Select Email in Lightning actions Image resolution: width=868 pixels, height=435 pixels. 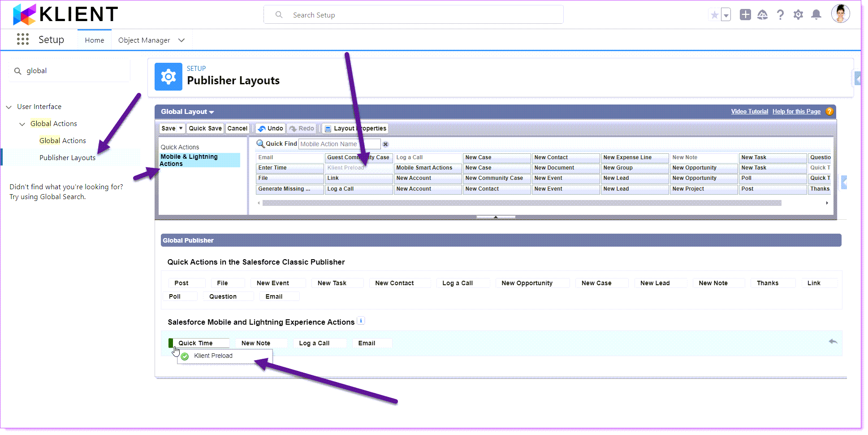pyautogui.click(x=372, y=344)
